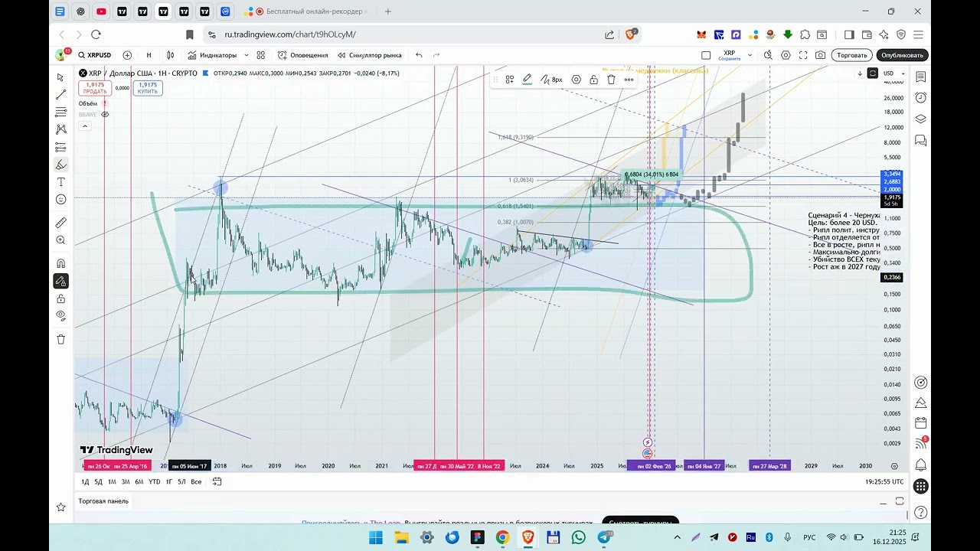Expand the XRP layout dropdown arrow
Viewport: 980px width, 551px height.
click(x=750, y=55)
